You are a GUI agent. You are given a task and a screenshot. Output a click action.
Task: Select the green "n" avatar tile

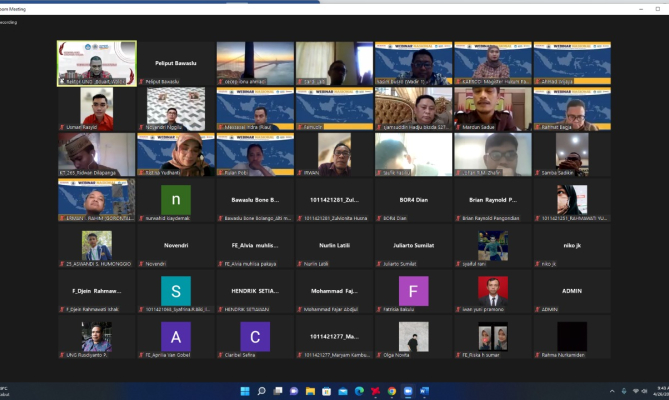click(176, 198)
